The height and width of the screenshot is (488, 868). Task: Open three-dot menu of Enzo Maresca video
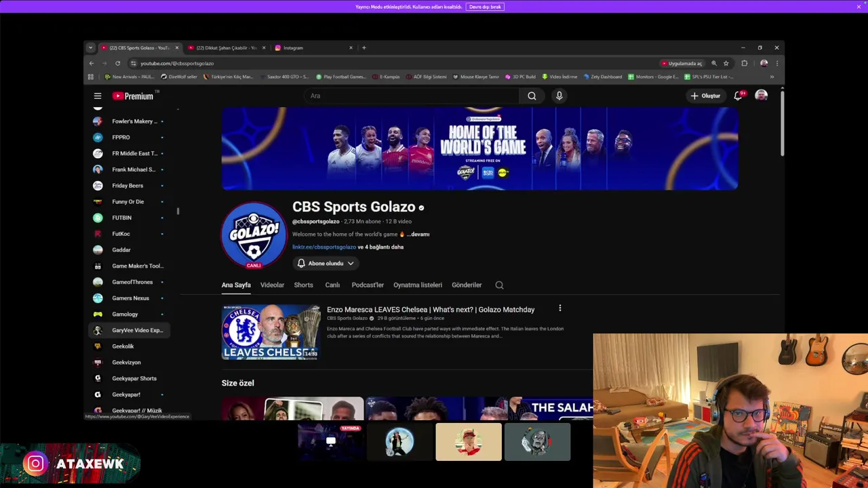coord(560,308)
